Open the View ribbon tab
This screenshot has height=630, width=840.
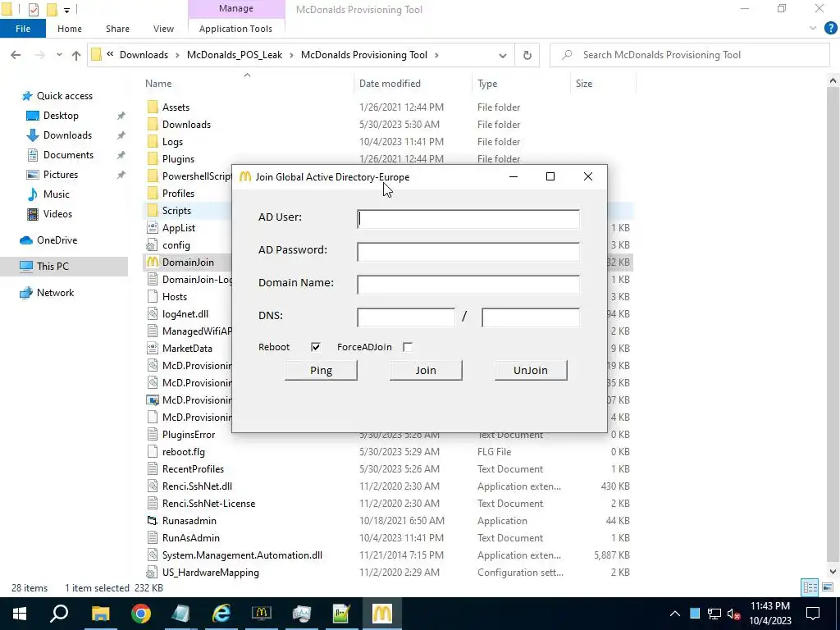click(163, 29)
